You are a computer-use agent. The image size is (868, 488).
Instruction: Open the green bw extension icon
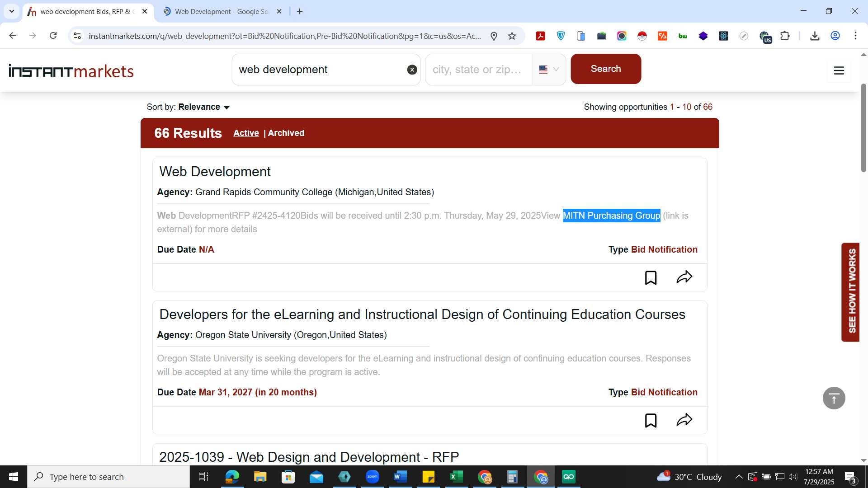tap(683, 36)
